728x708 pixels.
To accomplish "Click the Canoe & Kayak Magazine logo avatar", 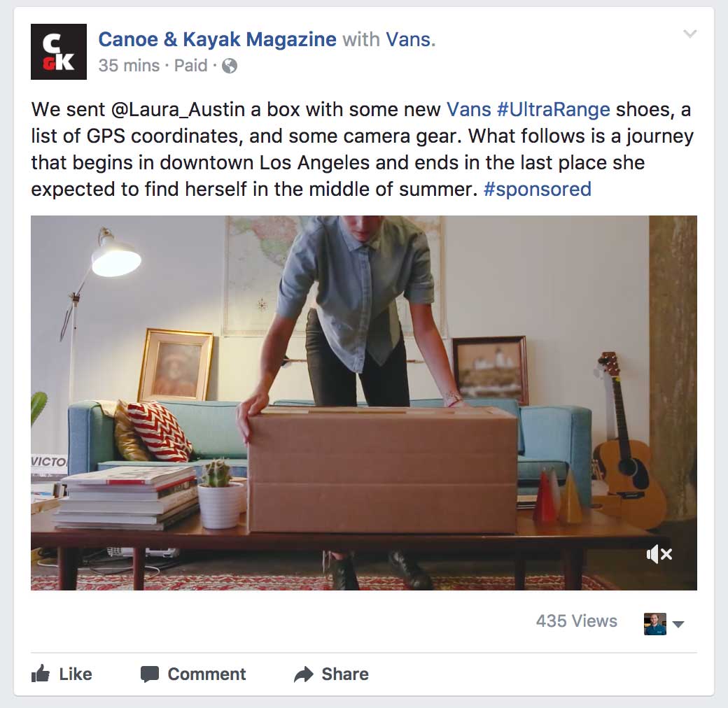I will (x=59, y=52).
